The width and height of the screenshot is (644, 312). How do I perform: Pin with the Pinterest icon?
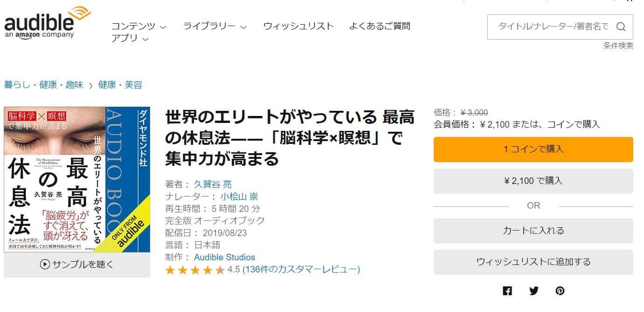tap(560, 291)
